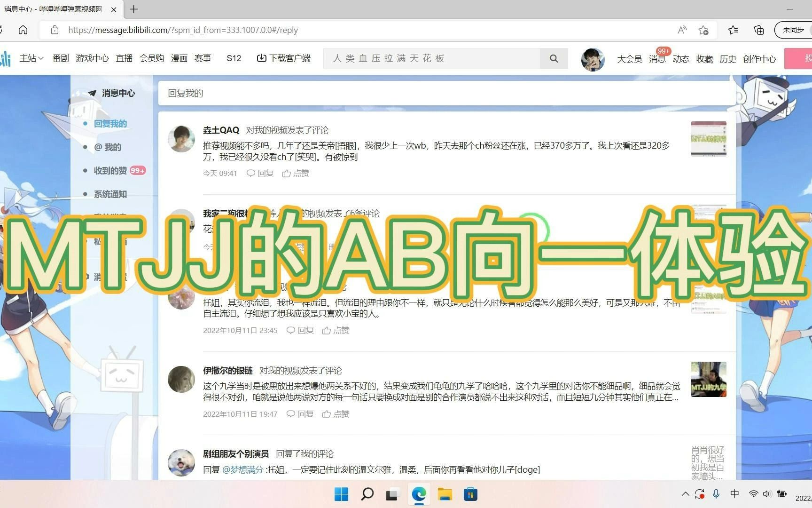Click the S12 navigation link
This screenshot has height=508, width=812.
point(234,58)
